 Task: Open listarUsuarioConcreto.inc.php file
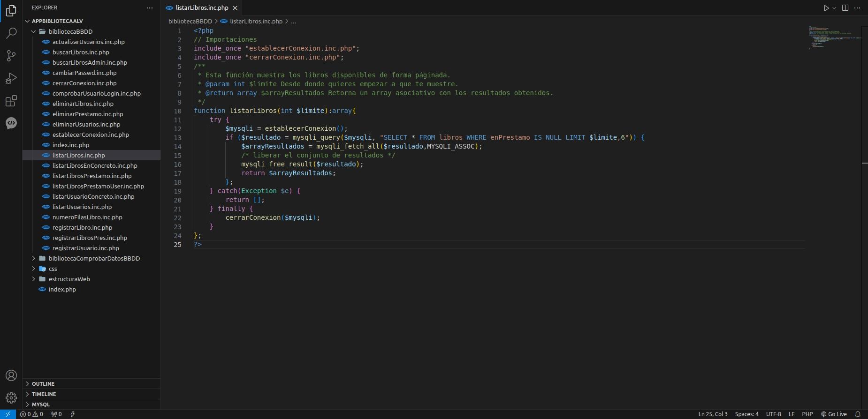pos(91,196)
